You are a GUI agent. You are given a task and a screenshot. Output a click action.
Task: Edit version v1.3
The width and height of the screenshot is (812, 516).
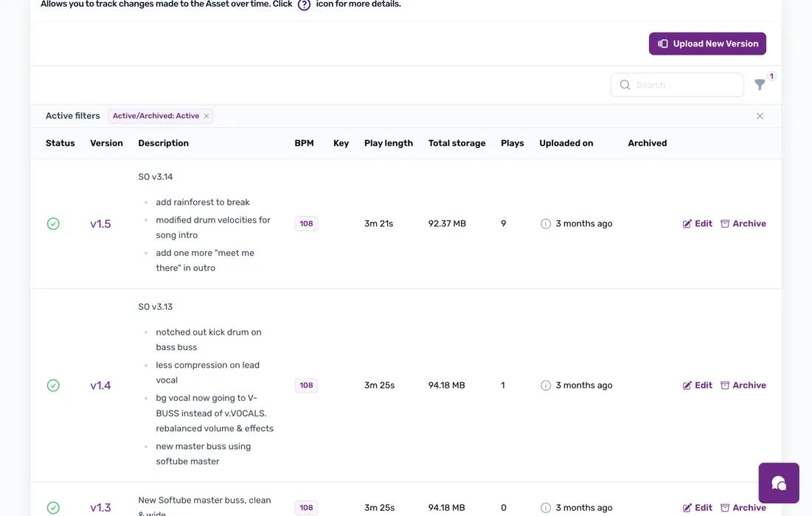697,507
